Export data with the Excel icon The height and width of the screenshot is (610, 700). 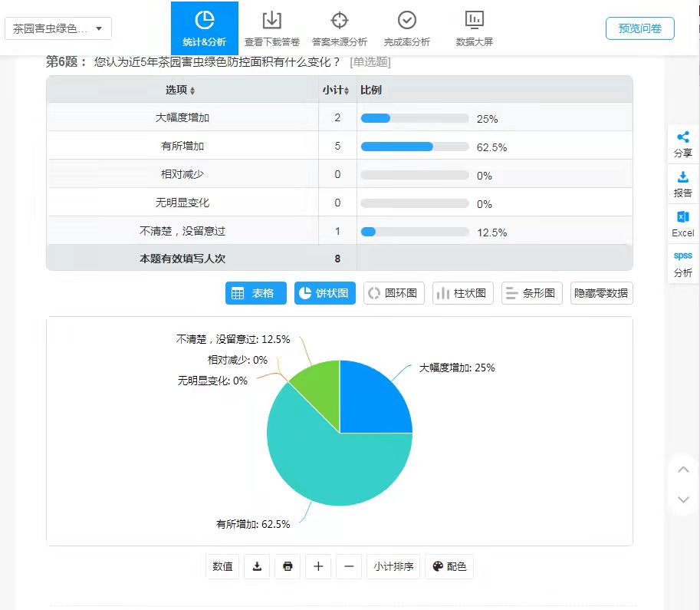coord(682,223)
